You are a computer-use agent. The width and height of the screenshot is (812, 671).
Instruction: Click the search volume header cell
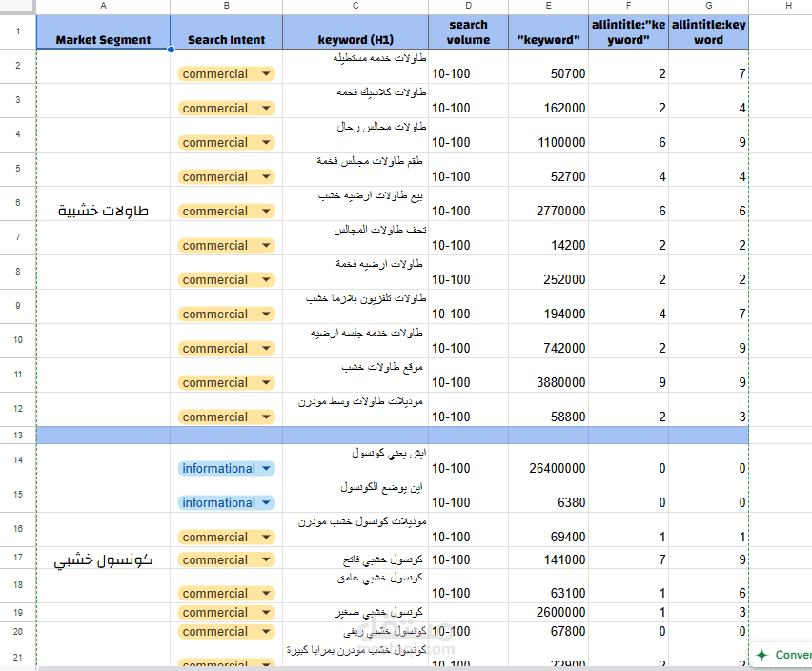tap(468, 32)
